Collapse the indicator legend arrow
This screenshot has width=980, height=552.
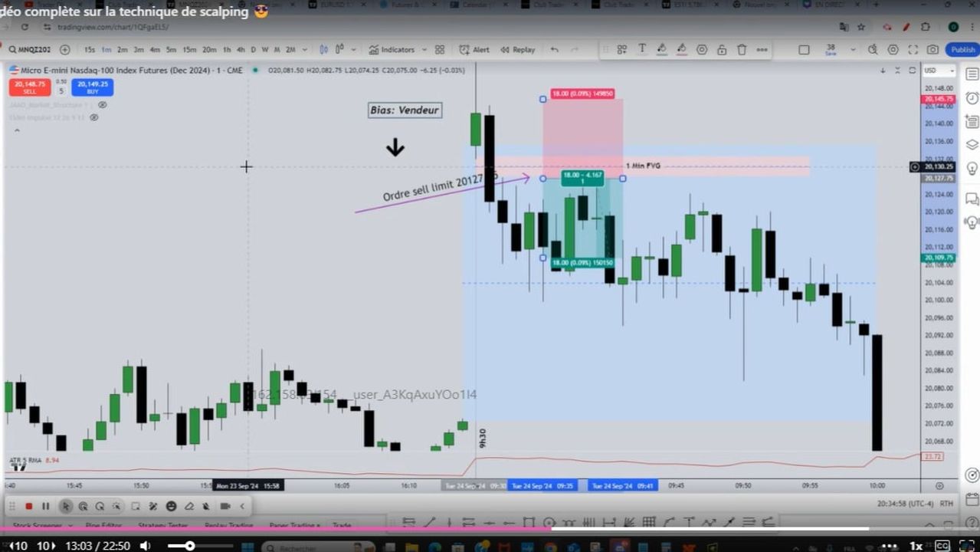pyautogui.click(x=17, y=130)
